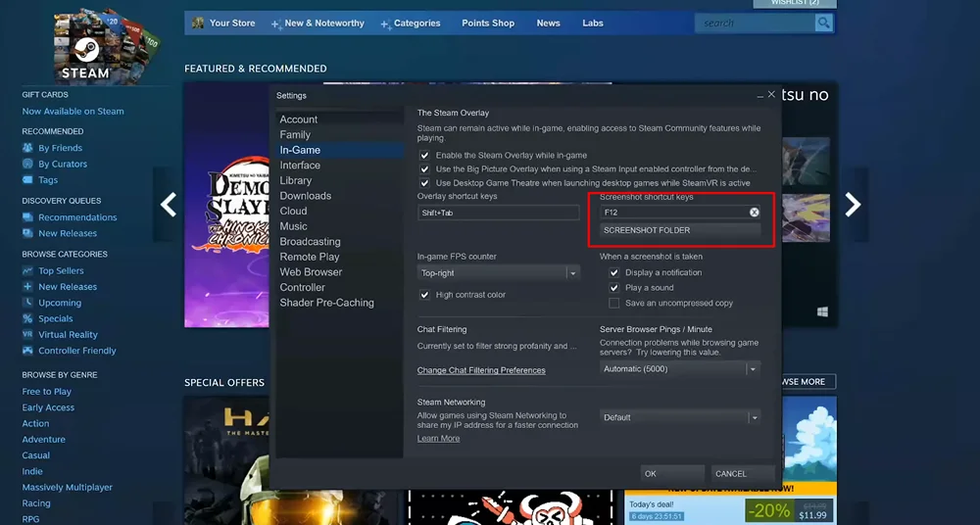This screenshot has width=980, height=525.
Task: Click the search magnifier icon
Action: (823, 23)
